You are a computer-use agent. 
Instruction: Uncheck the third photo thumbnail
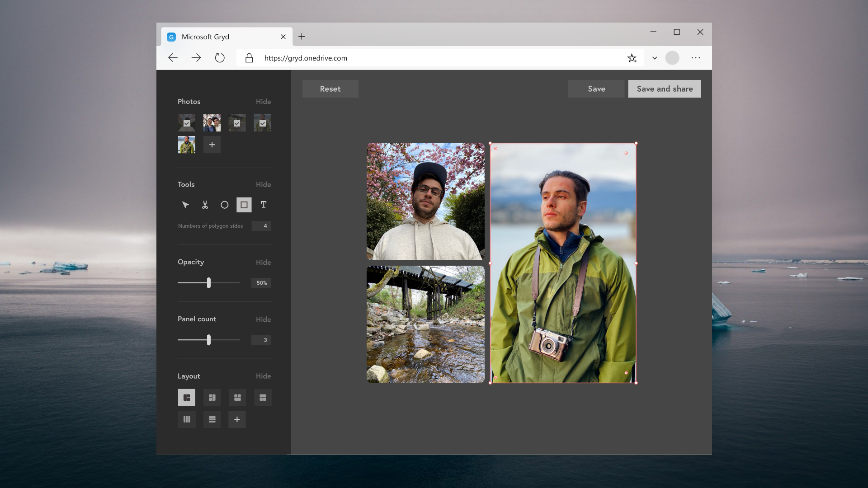click(237, 123)
